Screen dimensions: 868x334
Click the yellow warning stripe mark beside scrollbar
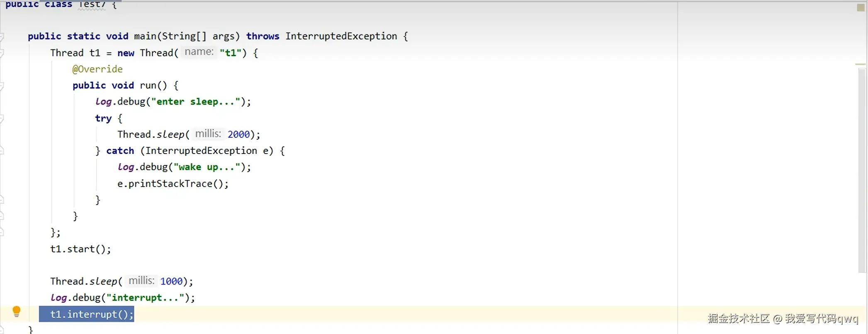[x=860, y=64]
